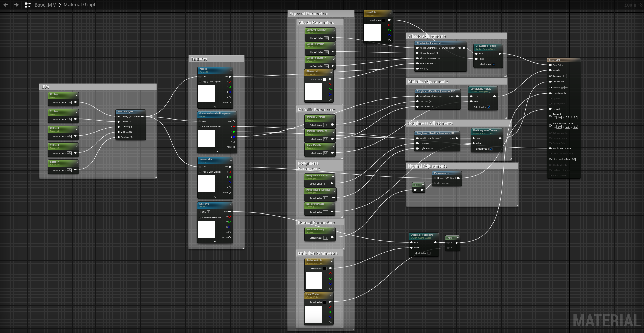Screen dimensions: 644x333
Task: Click the Normal Map RGB output pin
Action: 230,166
